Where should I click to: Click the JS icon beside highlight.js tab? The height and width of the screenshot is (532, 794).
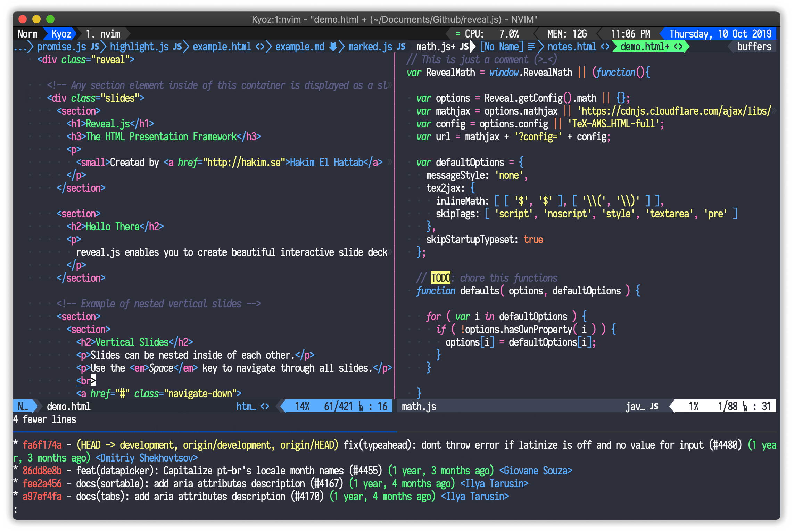point(177,47)
